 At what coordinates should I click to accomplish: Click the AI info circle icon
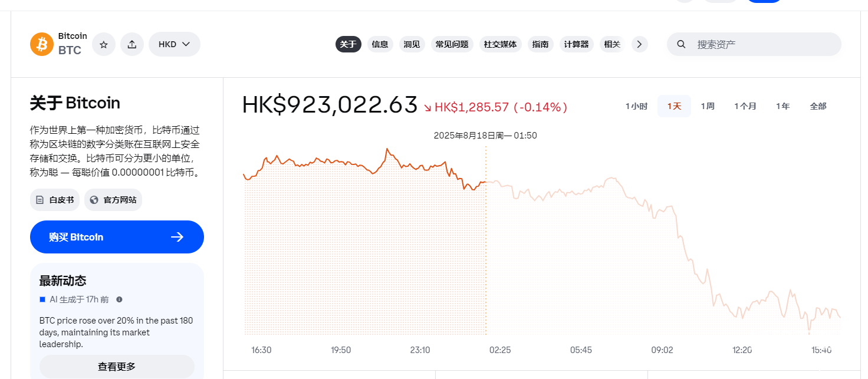(119, 299)
